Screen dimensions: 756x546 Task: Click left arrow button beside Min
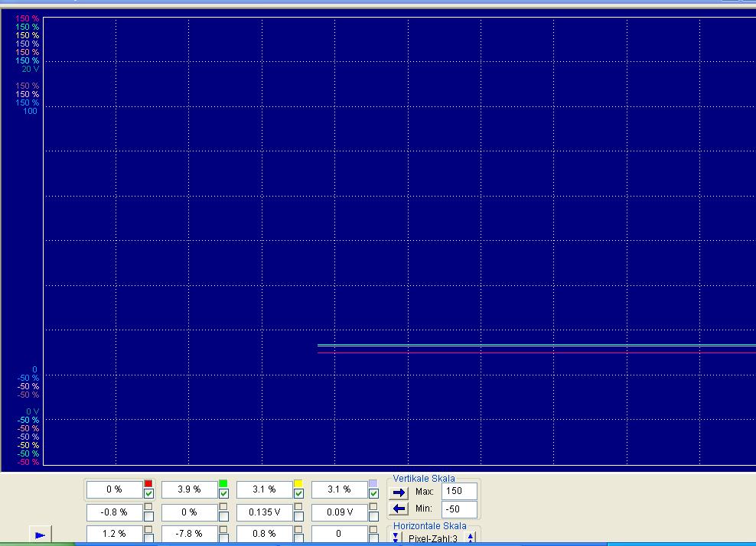click(x=398, y=509)
